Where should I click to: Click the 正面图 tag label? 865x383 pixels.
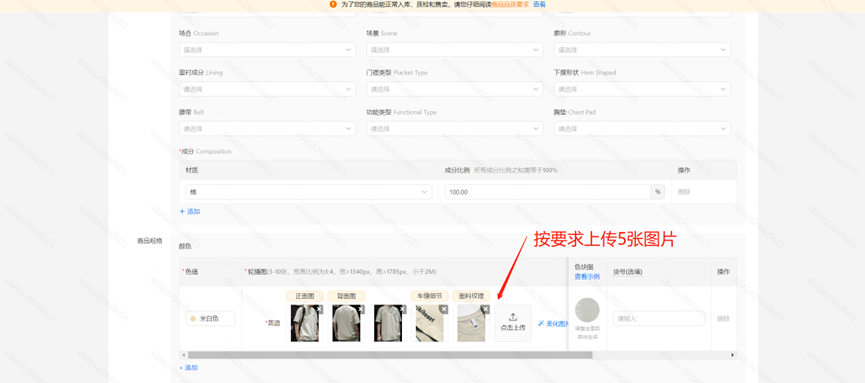pyautogui.click(x=305, y=296)
